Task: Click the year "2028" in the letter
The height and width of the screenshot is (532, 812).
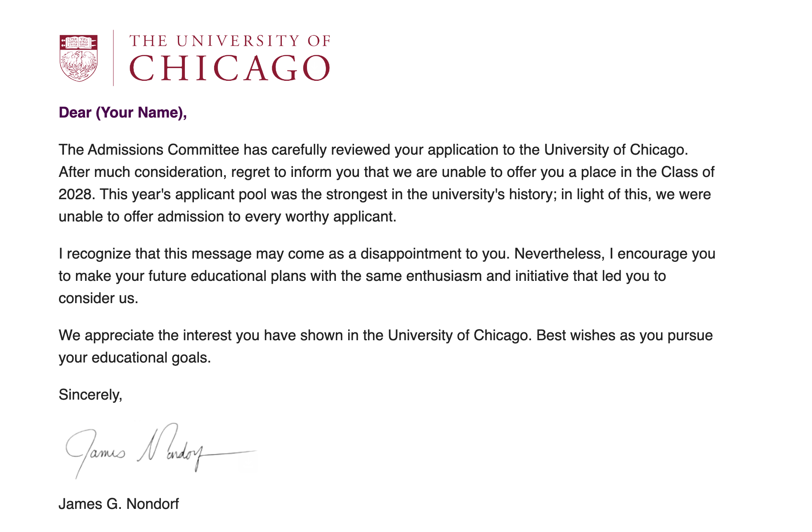Action: coord(76,194)
